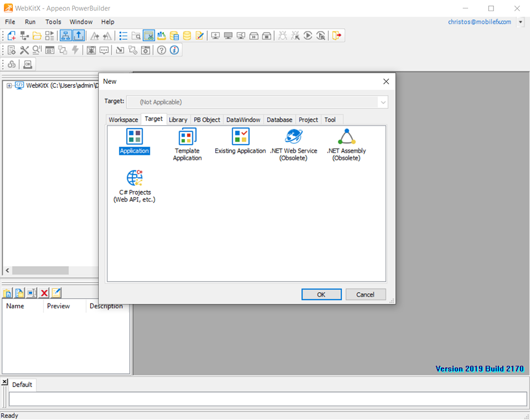The width and height of the screenshot is (530, 420).
Task: Click the To-Do List bullet icon
Action: tap(123, 36)
